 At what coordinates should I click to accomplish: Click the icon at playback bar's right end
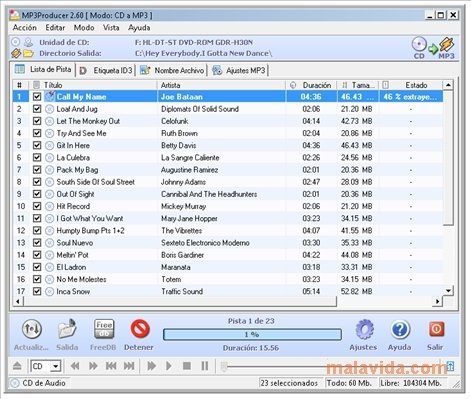450,366
